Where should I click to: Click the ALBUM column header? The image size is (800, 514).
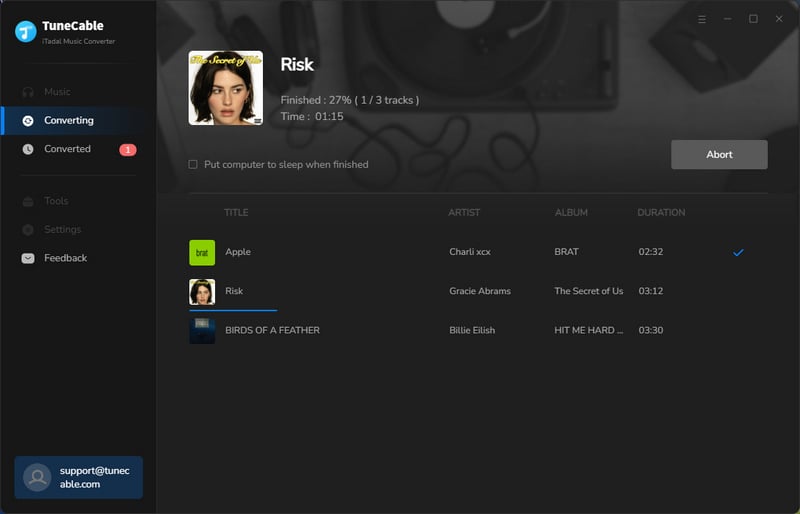click(x=571, y=212)
